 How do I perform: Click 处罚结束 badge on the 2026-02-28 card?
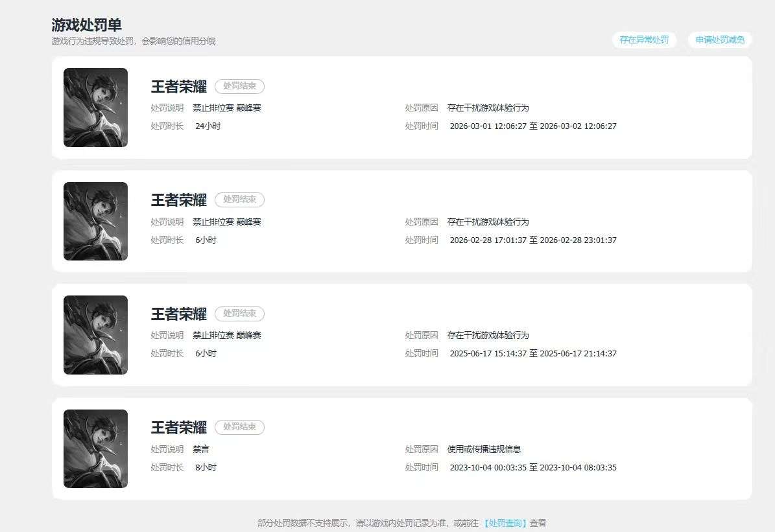(x=240, y=200)
